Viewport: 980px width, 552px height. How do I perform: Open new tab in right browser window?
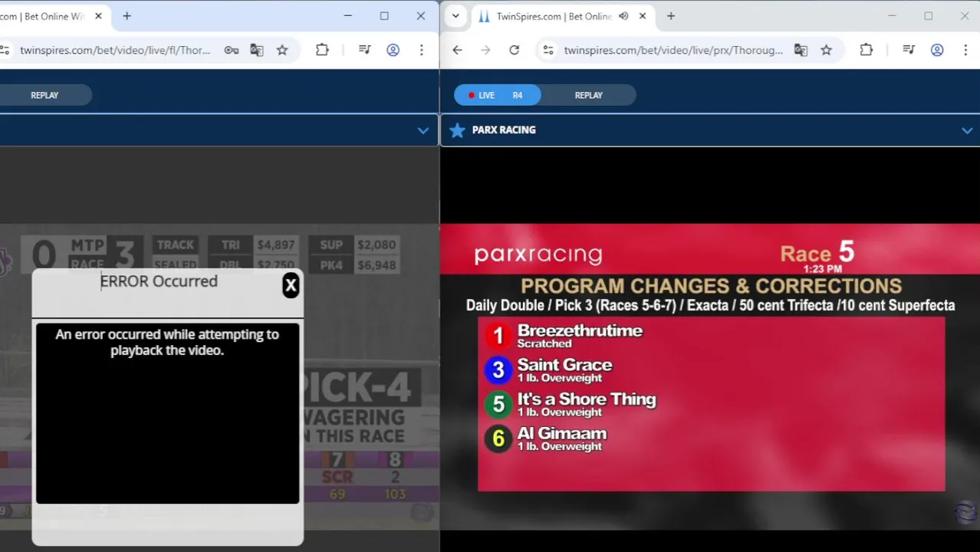[x=671, y=16]
